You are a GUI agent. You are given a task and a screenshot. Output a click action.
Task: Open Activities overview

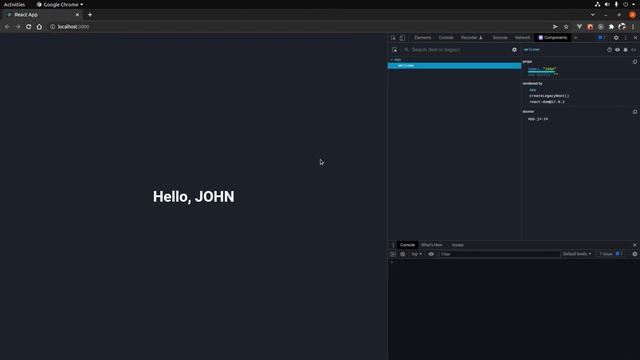tap(14, 4)
